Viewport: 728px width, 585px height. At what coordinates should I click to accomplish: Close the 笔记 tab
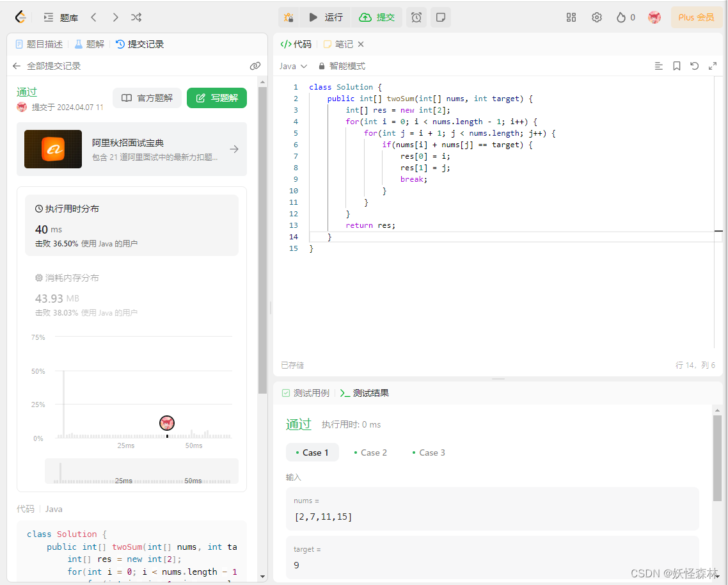361,44
